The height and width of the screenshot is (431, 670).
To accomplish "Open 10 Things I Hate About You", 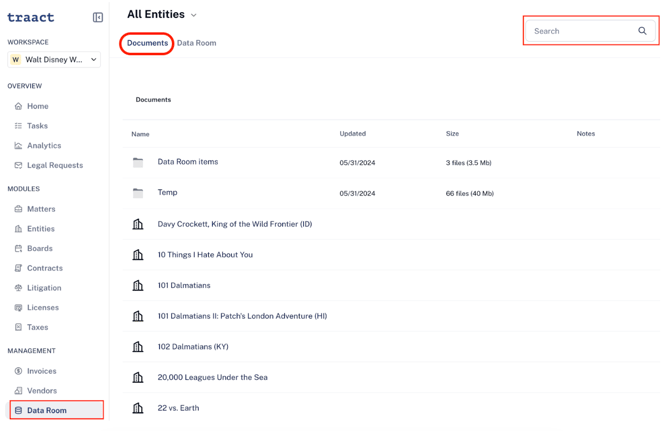I will click(205, 255).
